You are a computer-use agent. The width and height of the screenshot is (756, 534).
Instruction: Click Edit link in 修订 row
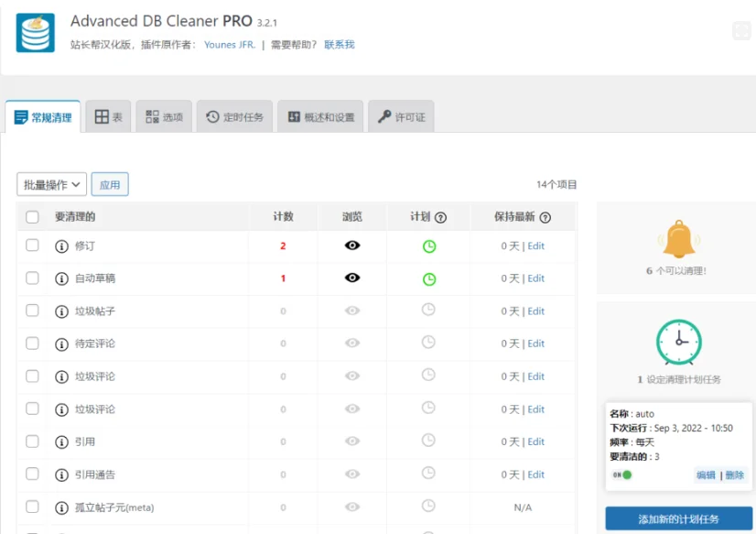535,246
